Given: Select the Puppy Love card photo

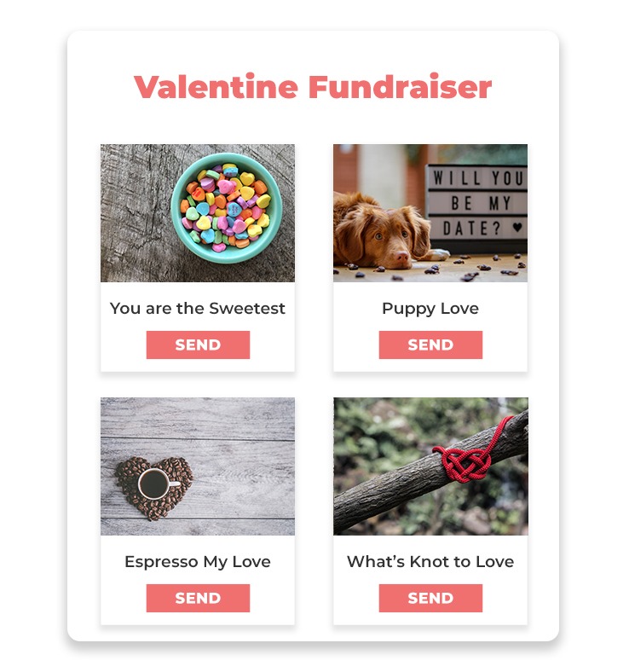Looking at the screenshot, I should coord(430,213).
